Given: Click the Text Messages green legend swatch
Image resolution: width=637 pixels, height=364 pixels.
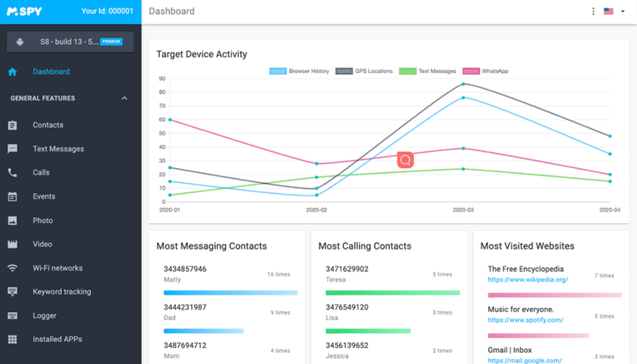Looking at the screenshot, I should [408, 71].
